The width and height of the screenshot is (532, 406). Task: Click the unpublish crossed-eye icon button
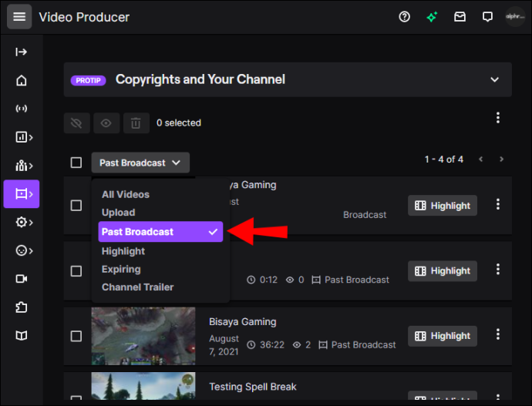click(x=76, y=123)
